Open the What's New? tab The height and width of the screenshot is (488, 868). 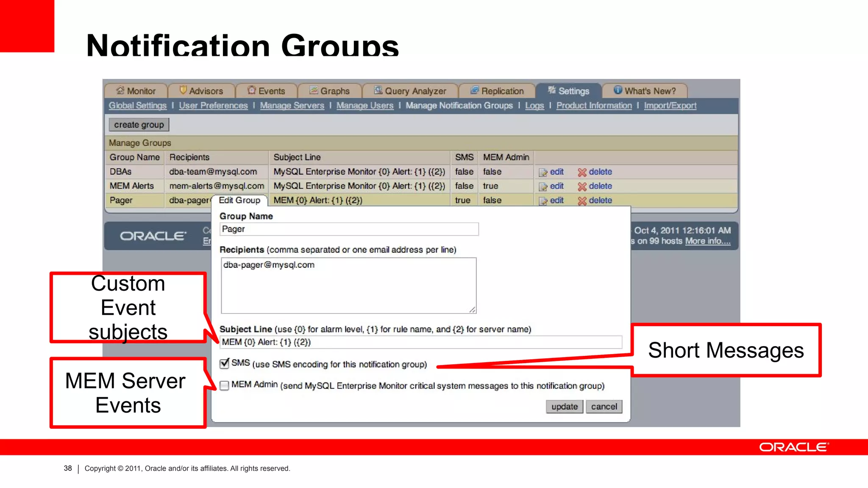(645, 91)
